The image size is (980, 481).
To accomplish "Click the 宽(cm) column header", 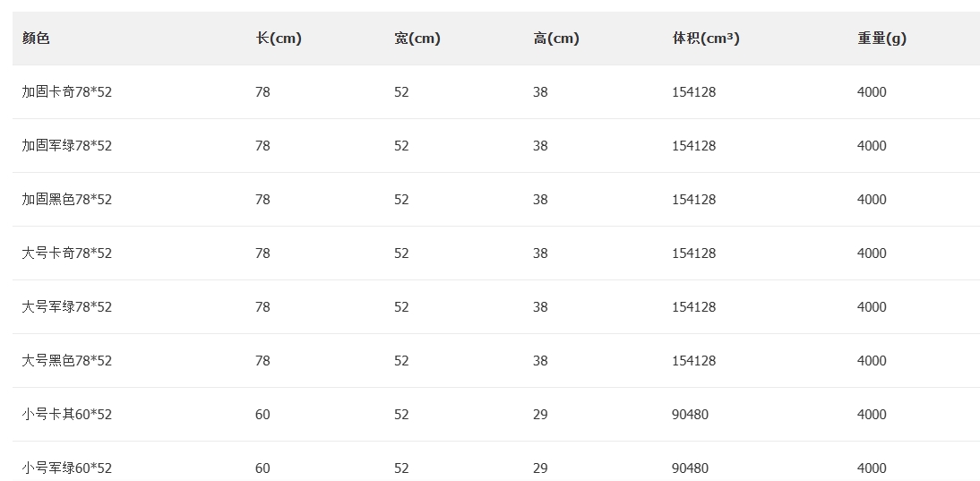I will pos(417,39).
